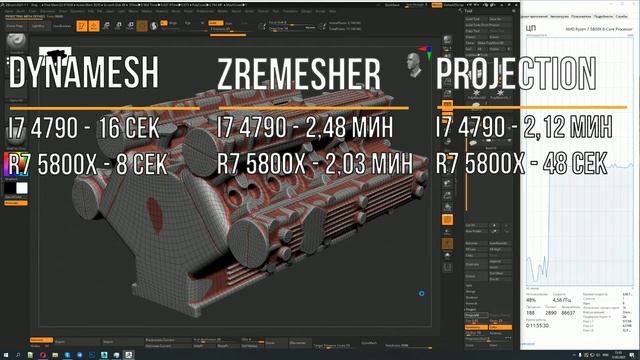The height and width of the screenshot is (360, 640).
Task: Collapse the Project section in Tool panel
Action: (x=471, y=309)
